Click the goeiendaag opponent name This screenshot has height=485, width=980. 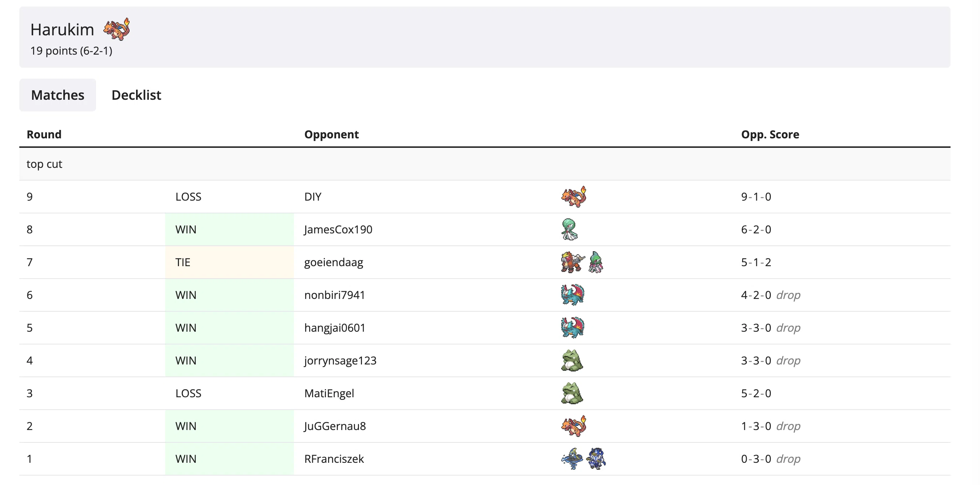coord(334,262)
